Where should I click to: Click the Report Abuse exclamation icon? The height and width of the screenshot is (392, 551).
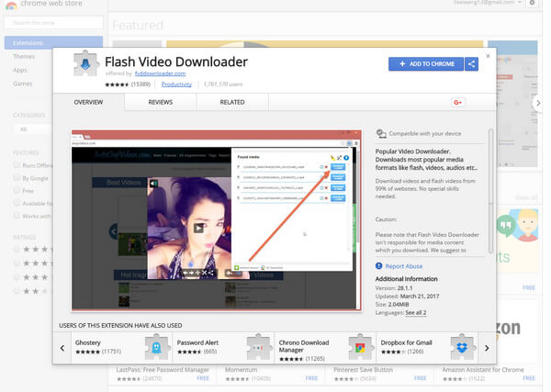378,266
